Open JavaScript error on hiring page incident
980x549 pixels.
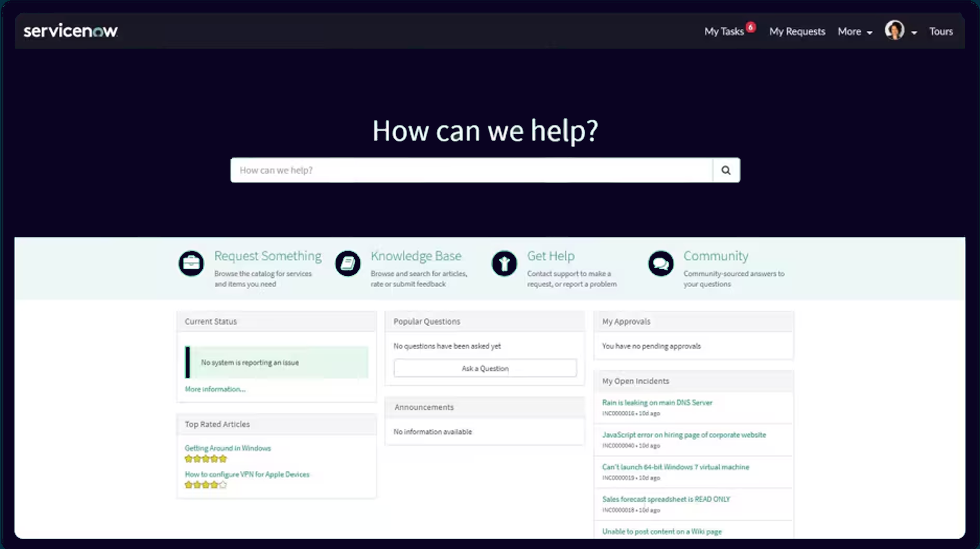tap(684, 435)
